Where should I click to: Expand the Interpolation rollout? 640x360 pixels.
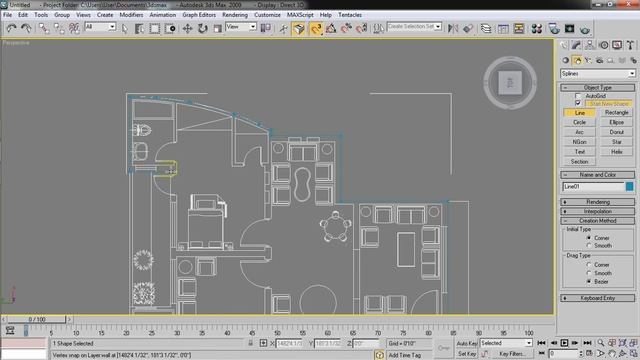(x=598, y=211)
